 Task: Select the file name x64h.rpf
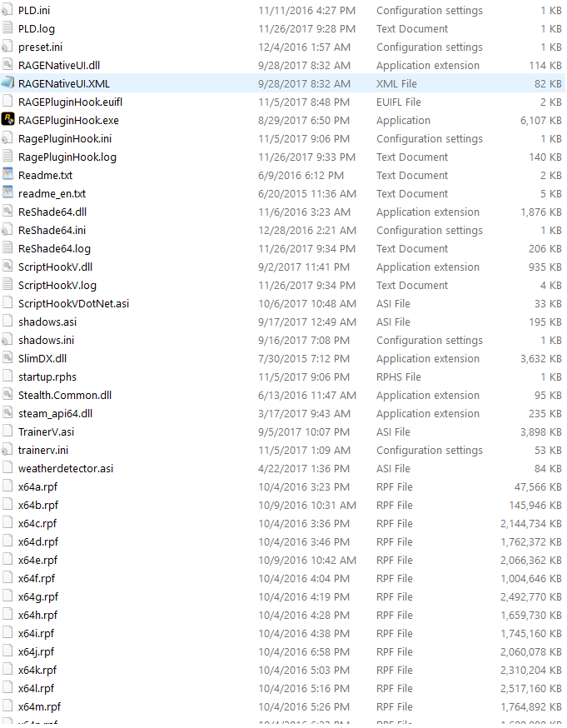pyautogui.click(x=37, y=616)
